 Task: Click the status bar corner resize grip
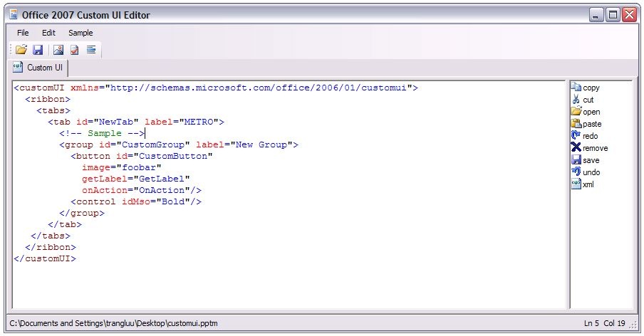(633, 325)
